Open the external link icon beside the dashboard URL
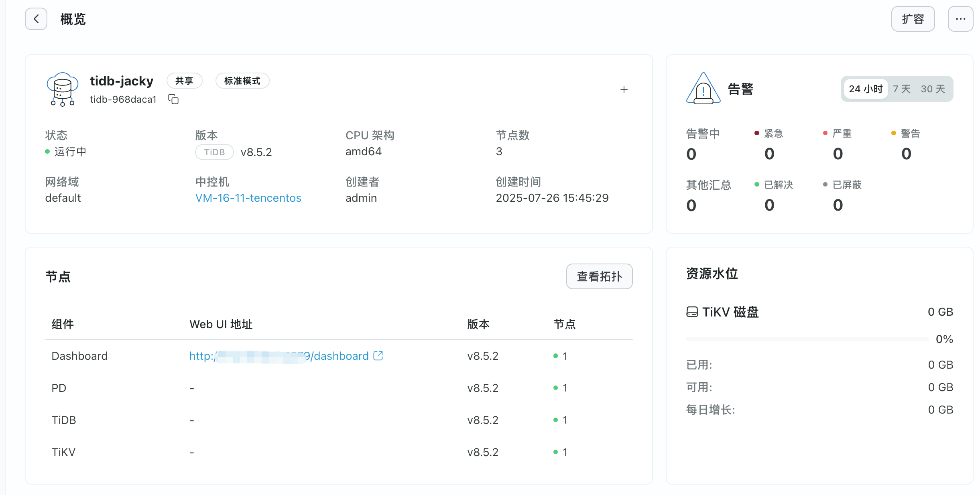The height and width of the screenshot is (495, 980). point(378,356)
